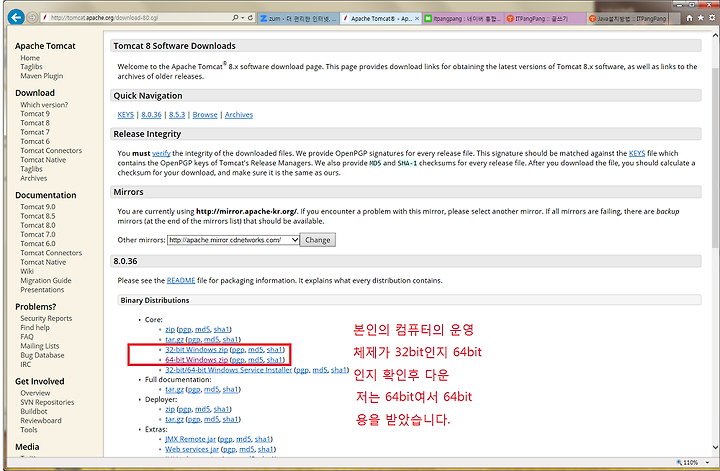The width and height of the screenshot is (720, 471).
Task: Open the browser home page icon
Action: click(689, 18)
